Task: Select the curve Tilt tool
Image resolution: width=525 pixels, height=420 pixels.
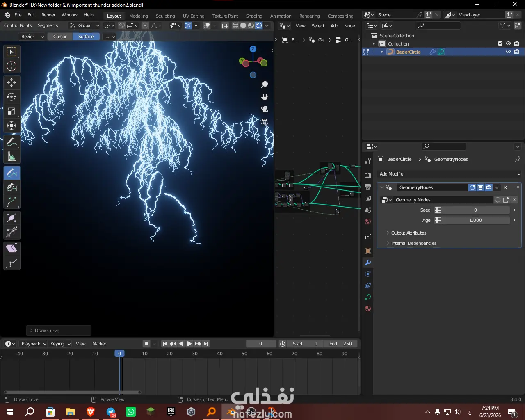Action: click(11, 232)
